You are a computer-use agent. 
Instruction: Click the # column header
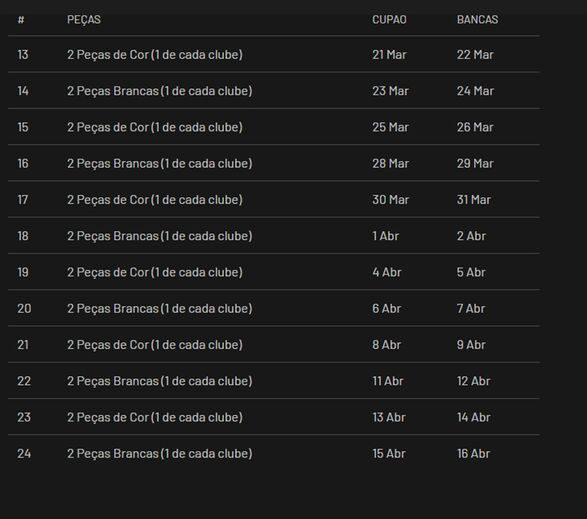tap(21, 19)
